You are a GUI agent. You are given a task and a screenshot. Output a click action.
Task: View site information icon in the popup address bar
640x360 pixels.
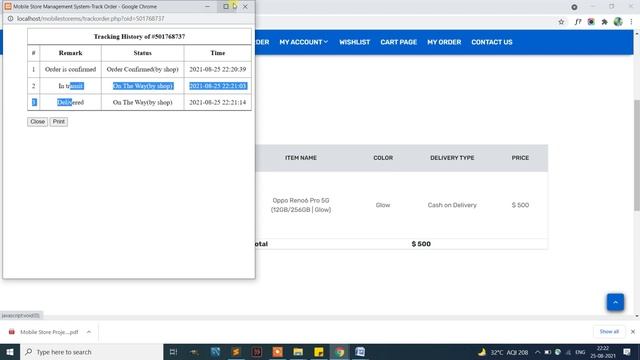click(x=11, y=19)
